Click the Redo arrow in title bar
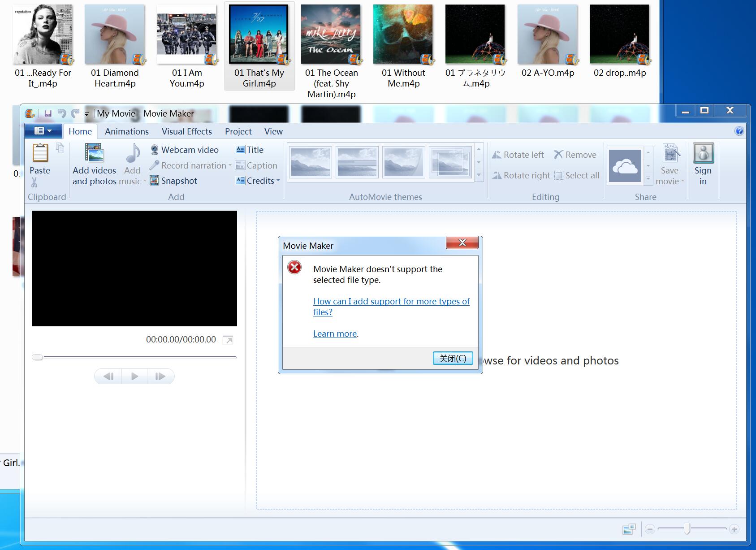 coord(75,113)
